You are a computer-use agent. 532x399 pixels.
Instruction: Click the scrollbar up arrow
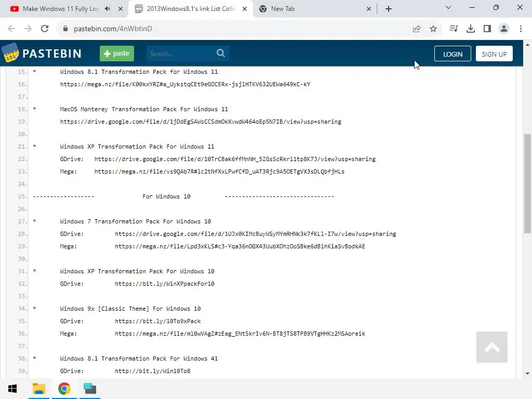click(527, 45)
